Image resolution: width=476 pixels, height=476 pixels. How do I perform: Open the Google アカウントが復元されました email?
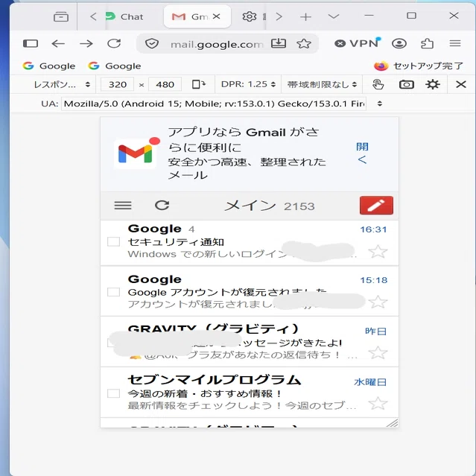[250, 291]
